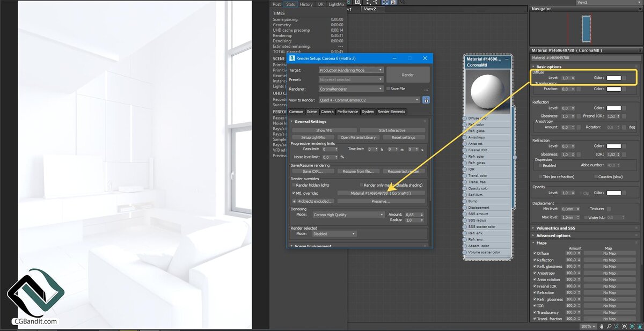Check the Thin (no refraction) option
Image resolution: width=644 pixels, height=331 pixels.
(540, 176)
